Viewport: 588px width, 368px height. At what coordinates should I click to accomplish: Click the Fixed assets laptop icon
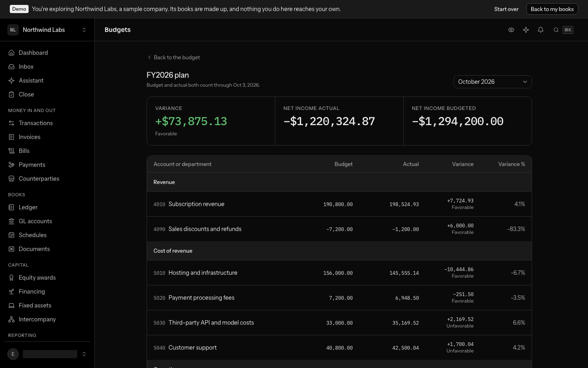[x=11, y=305]
